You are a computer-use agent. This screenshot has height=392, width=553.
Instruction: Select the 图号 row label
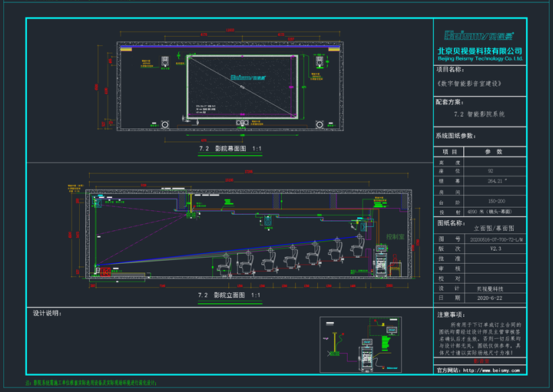[449, 239]
